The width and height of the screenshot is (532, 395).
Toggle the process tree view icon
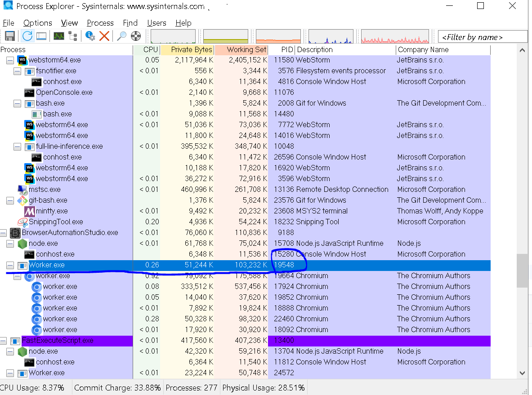point(73,36)
